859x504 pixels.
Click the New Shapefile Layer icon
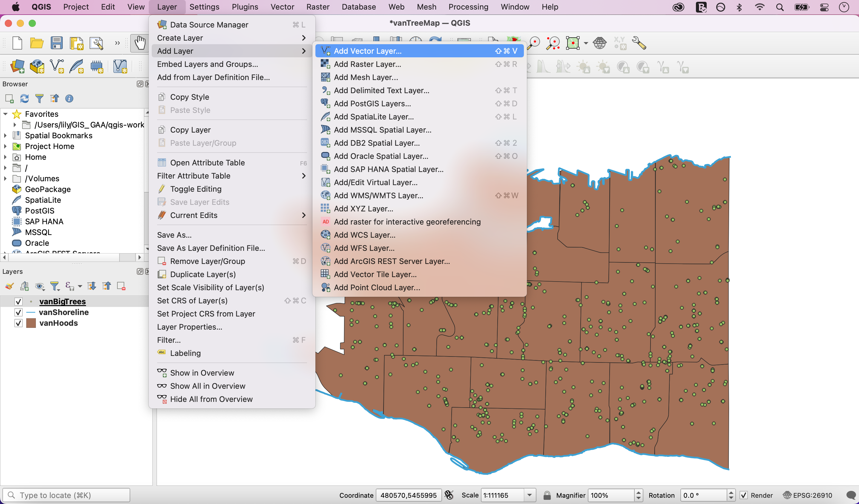point(56,67)
